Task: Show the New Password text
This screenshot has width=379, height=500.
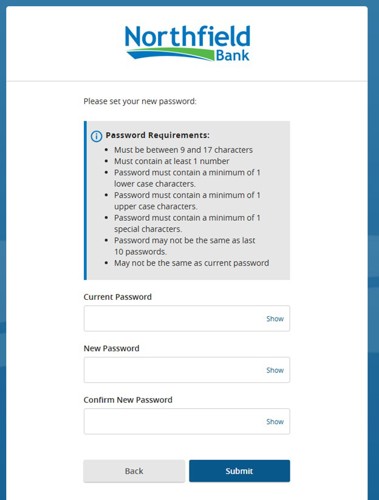Action: pos(275,370)
